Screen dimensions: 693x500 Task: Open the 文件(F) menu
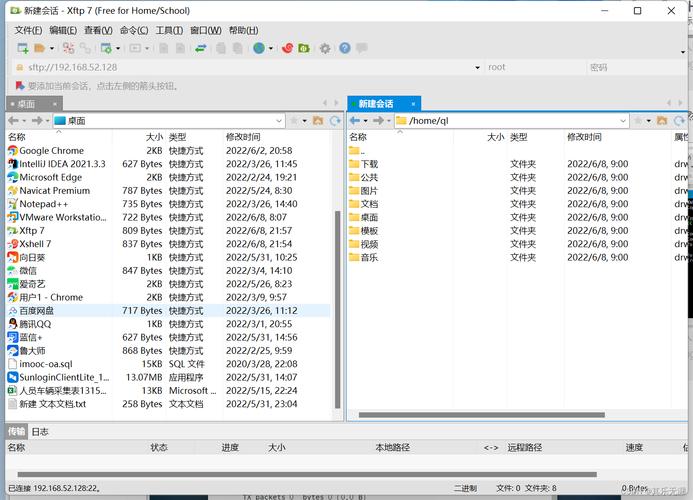point(28,30)
